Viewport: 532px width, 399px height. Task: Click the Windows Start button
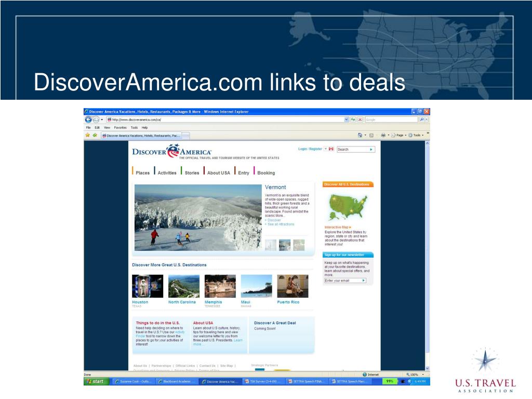pyautogui.click(x=97, y=381)
